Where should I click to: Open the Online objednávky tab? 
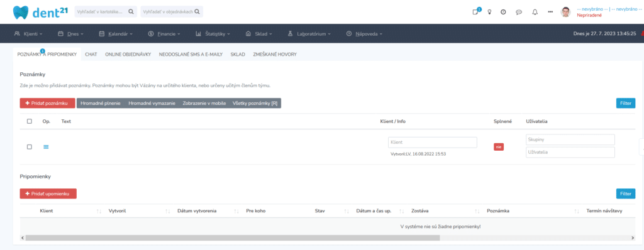click(x=128, y=54)
